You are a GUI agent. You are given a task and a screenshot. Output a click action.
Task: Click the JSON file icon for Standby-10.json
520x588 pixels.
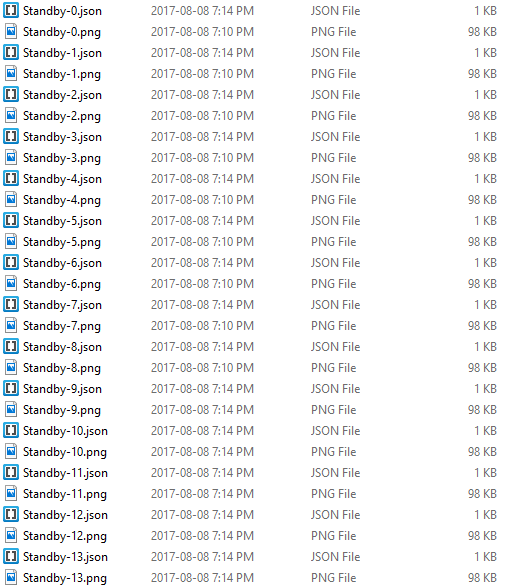pos(11,430)
